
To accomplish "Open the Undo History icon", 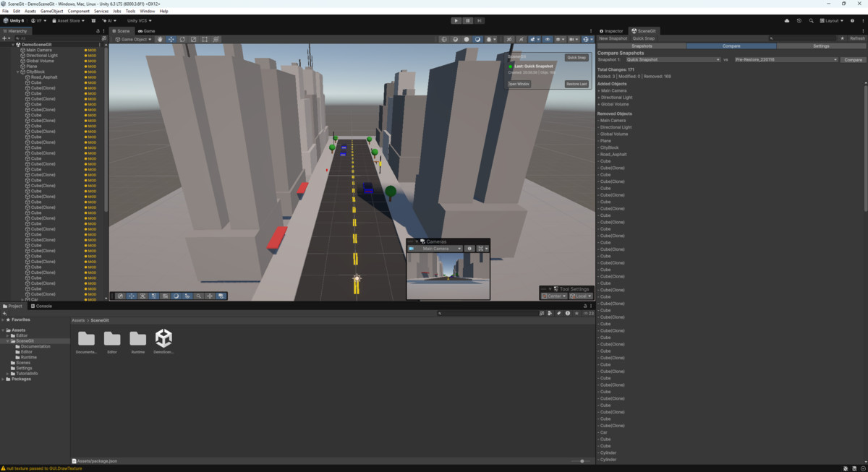I will [799, 21].
